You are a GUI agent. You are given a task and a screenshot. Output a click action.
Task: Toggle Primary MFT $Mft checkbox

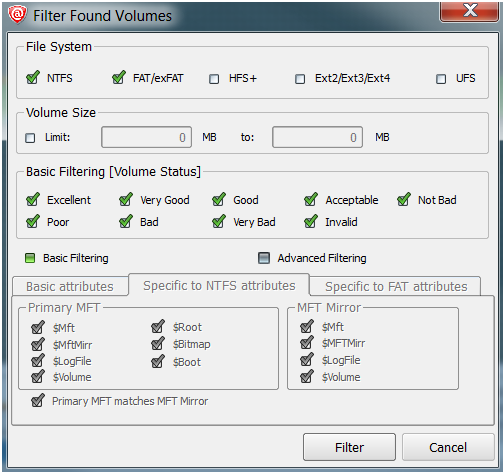(38, 327)
